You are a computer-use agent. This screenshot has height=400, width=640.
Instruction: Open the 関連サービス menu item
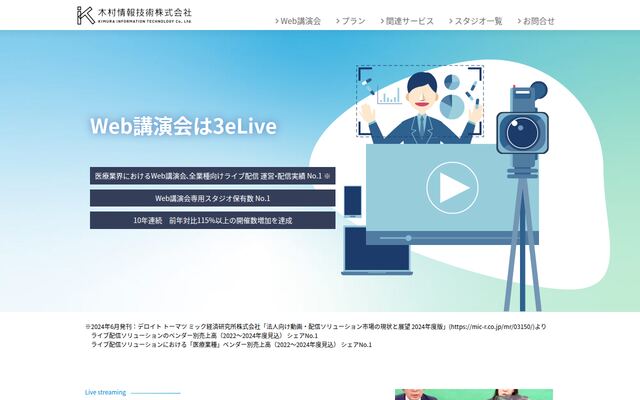point(407,21)
